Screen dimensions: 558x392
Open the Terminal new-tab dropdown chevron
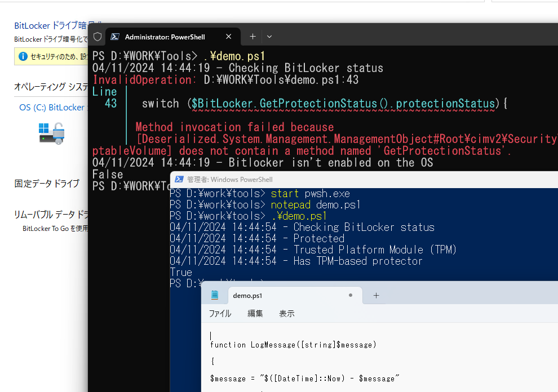coord(269,36)
